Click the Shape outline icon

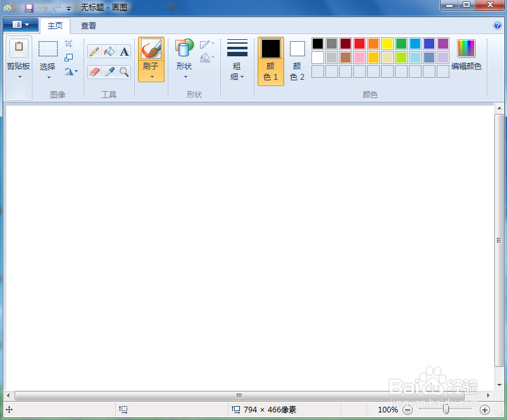tap(205, 44)
